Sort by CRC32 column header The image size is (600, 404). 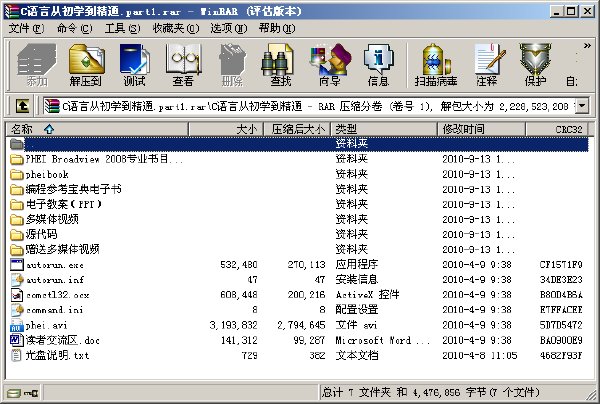557,129
